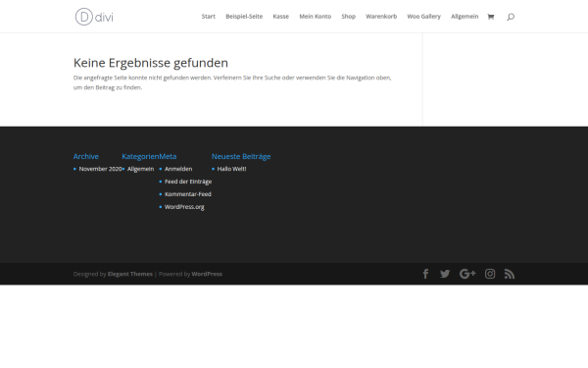Click the Neueste Beiträge footer heading
Screen dimensions: 588x368
click(x=241, y=157)
